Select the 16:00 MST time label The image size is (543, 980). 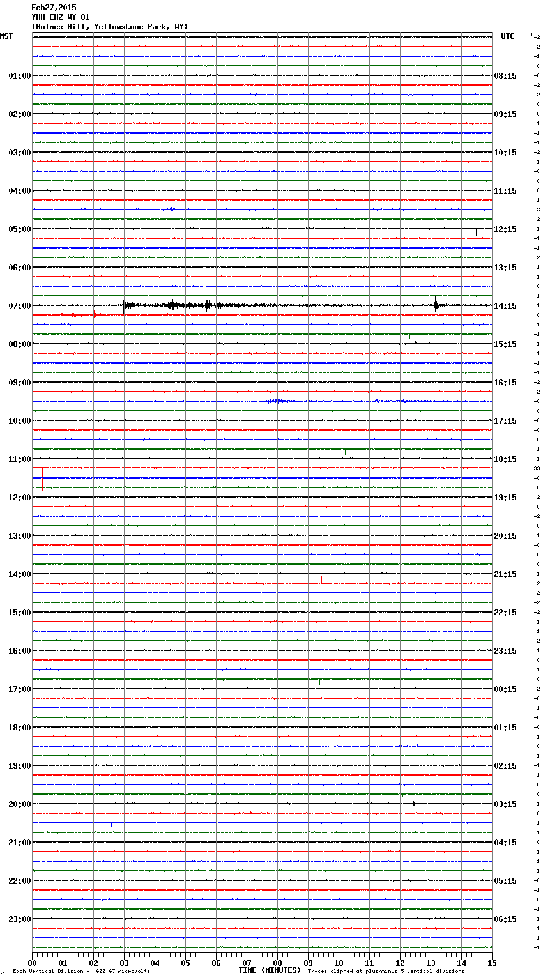20,651
